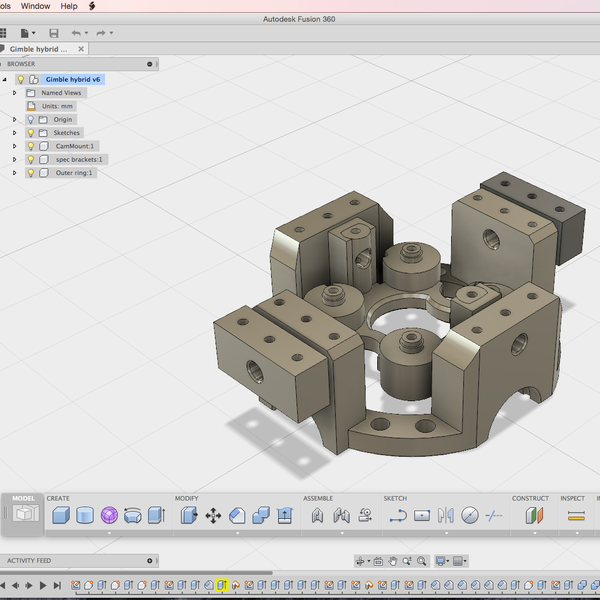Image resolution: width=600 pixels, height=600 pixels.
Task: Hide the Sketches folder via lightbulb
Action: 30,132
